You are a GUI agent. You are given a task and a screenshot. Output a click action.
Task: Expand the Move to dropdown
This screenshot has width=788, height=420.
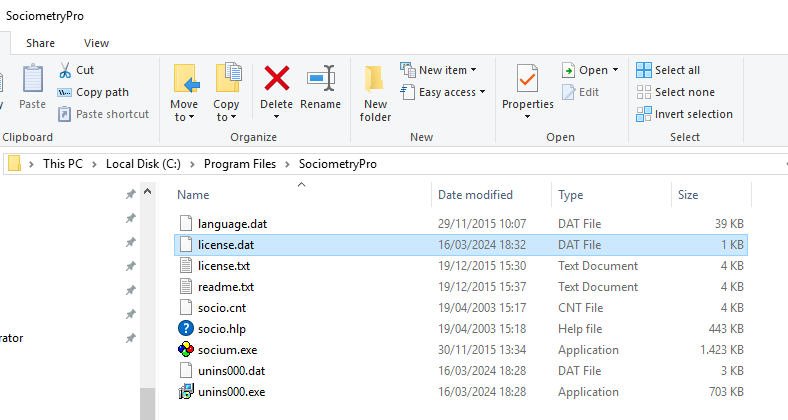point(184,117)
